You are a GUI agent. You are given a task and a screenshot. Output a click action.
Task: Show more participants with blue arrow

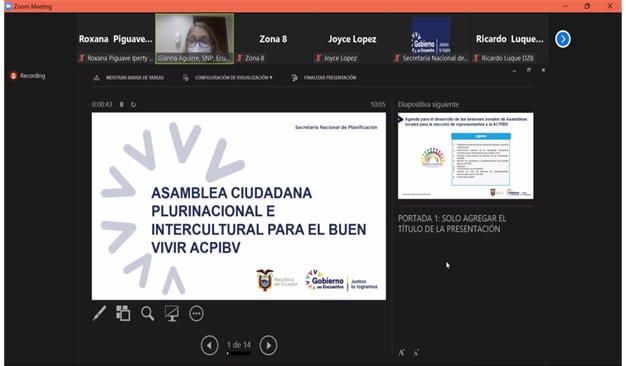(x=563, y=39)
